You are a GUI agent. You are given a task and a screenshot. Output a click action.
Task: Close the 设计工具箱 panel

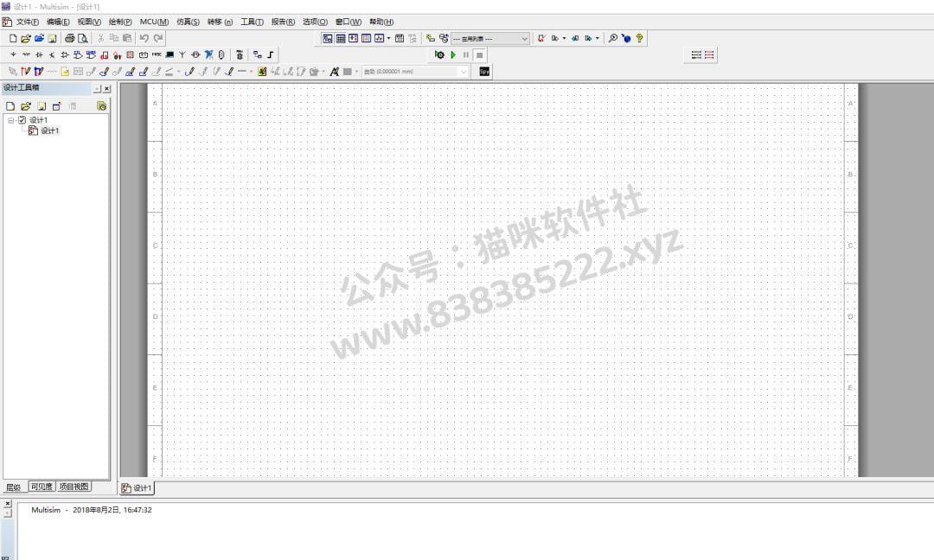[106, 89]
